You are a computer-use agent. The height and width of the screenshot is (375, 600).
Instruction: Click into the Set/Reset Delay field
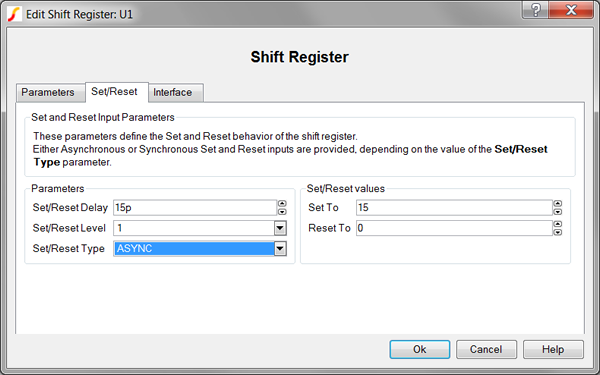tap(195, 207)
